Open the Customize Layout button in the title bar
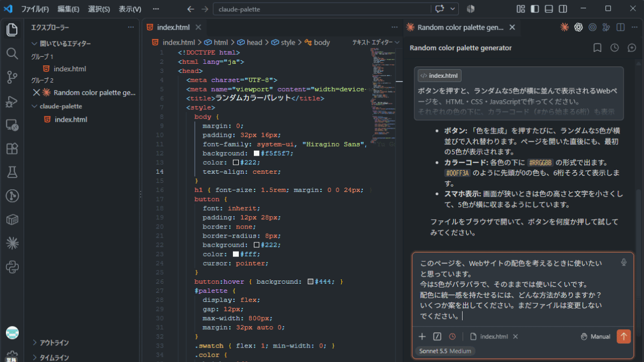The width and height of the screenshot is (644, 362). [521, 9]
